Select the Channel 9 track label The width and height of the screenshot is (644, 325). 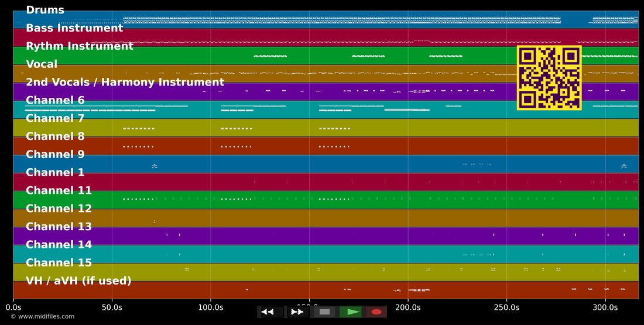click(x=55, y=155)
